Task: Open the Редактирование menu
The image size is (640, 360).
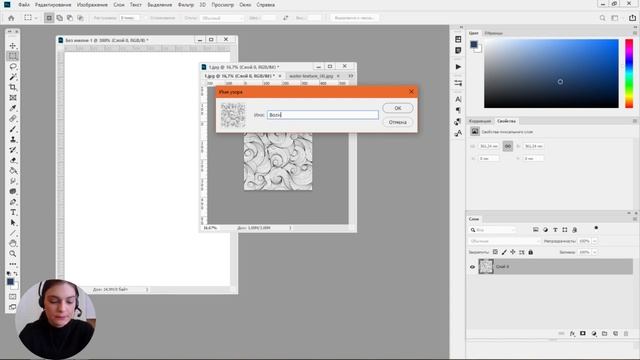Action: [x=53, y=5]
